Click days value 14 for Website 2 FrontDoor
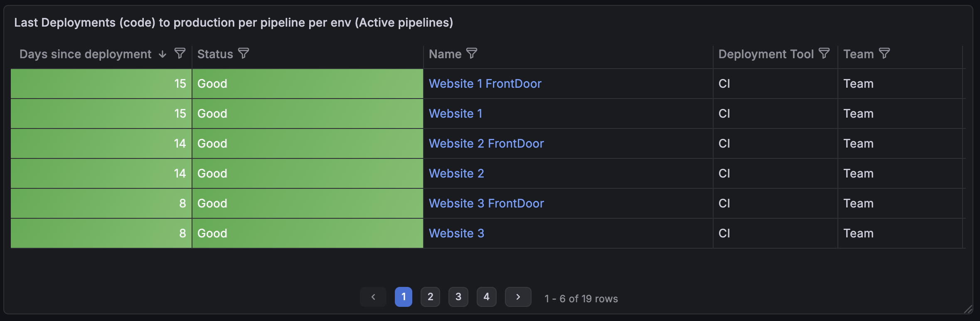This screenshot has width=980, height=321. (101, 143)
